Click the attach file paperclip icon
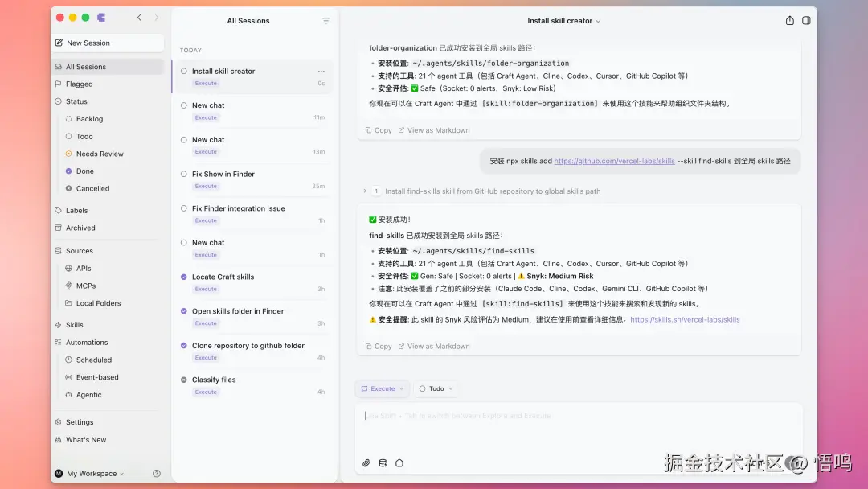 pos(366,463)
